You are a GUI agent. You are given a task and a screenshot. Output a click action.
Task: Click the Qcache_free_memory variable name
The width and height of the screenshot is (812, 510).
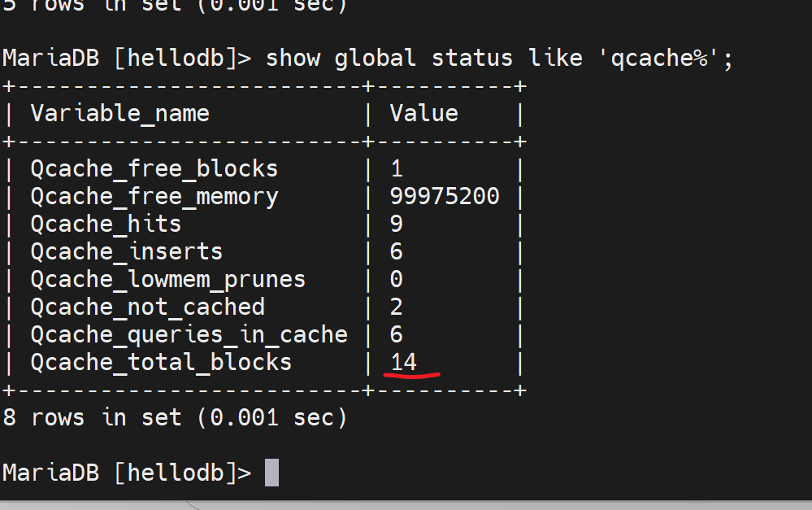(154, 197)
